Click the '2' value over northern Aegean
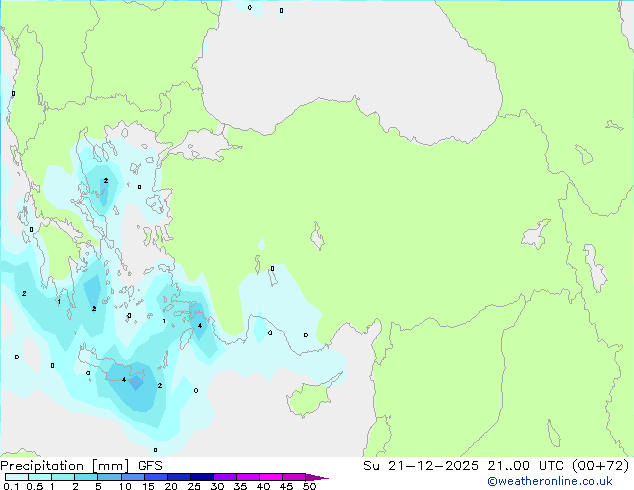The image size is (634, 490). coord(105,181)
